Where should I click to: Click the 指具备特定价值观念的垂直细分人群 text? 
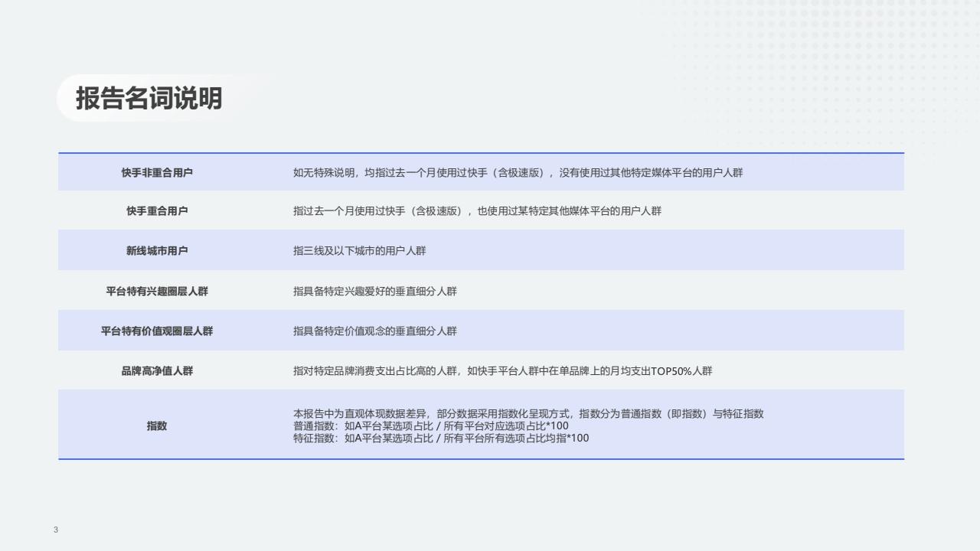coord(374,331)
